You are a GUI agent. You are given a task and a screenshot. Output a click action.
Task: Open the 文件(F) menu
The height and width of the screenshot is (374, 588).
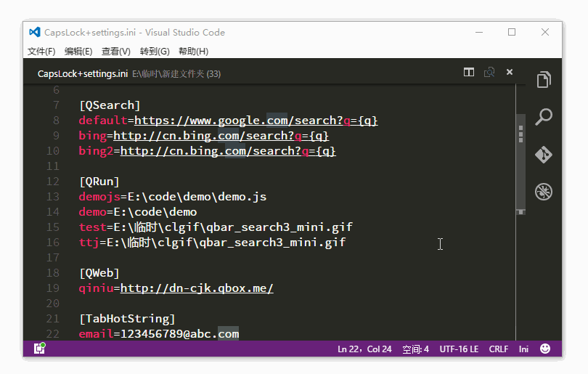tap(41, 52)
